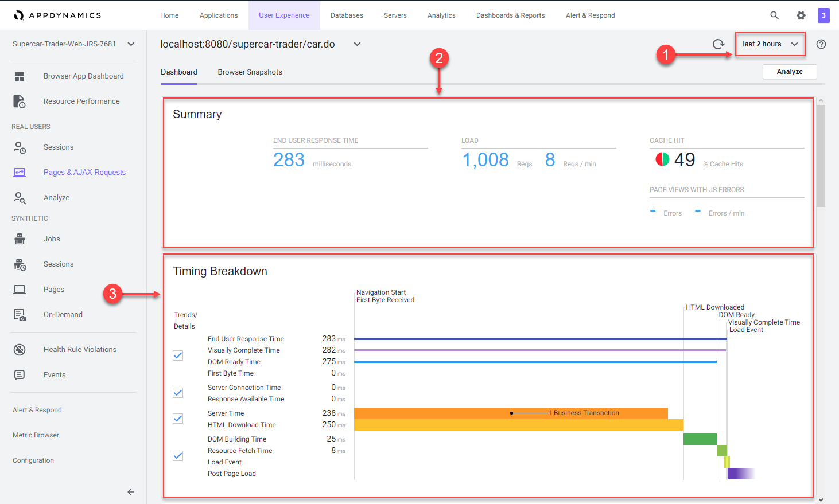The image size is (839, 504).
Task: Select the User Experience menu
Action: coord(284,15)
